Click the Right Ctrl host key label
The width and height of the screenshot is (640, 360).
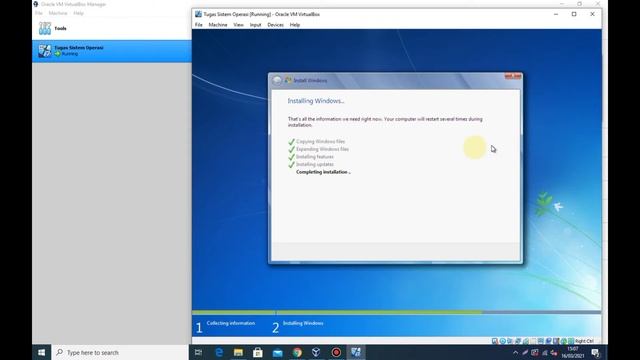[584, 341]
